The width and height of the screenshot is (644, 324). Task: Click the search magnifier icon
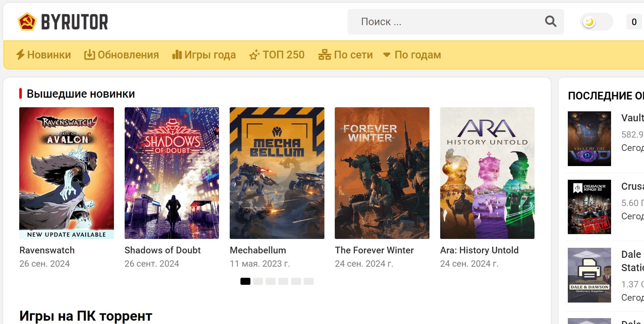[550, 21]
